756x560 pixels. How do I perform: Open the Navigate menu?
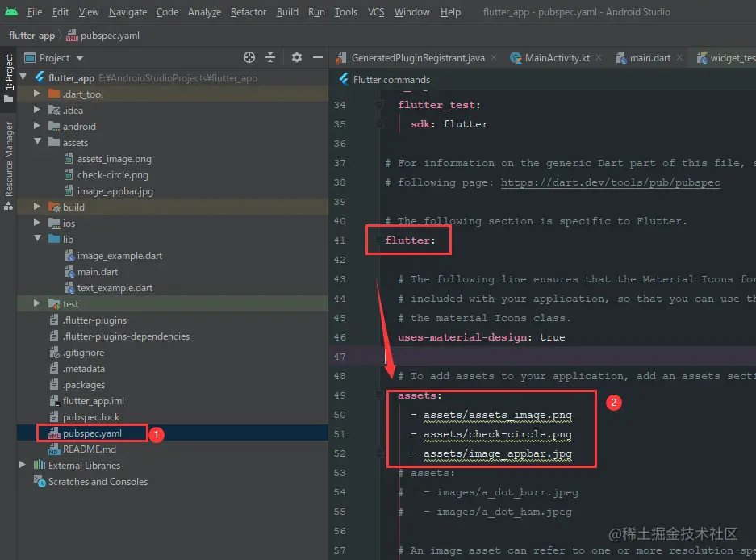[127, 12]
